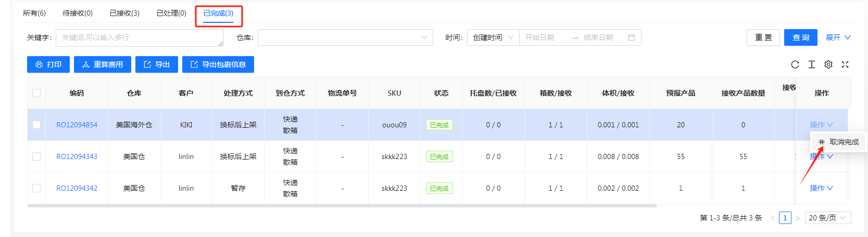The image size is (868, 237).
Task: Click the 打印 print button
Action: (x=48, y=64)
